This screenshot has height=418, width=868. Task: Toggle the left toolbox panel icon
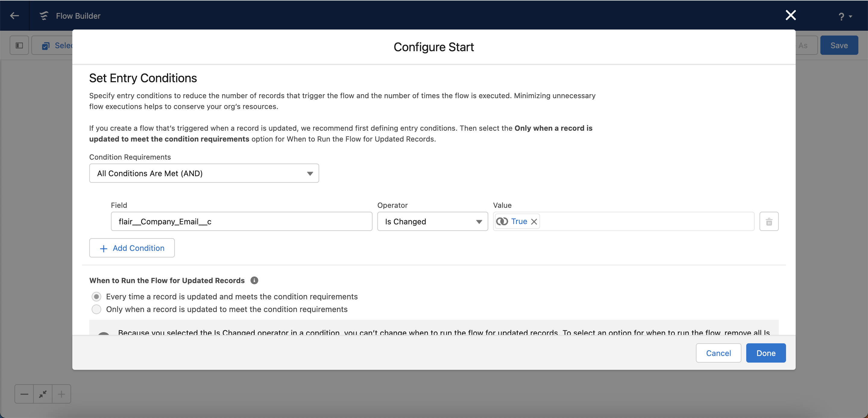click(x=19, y=45)
